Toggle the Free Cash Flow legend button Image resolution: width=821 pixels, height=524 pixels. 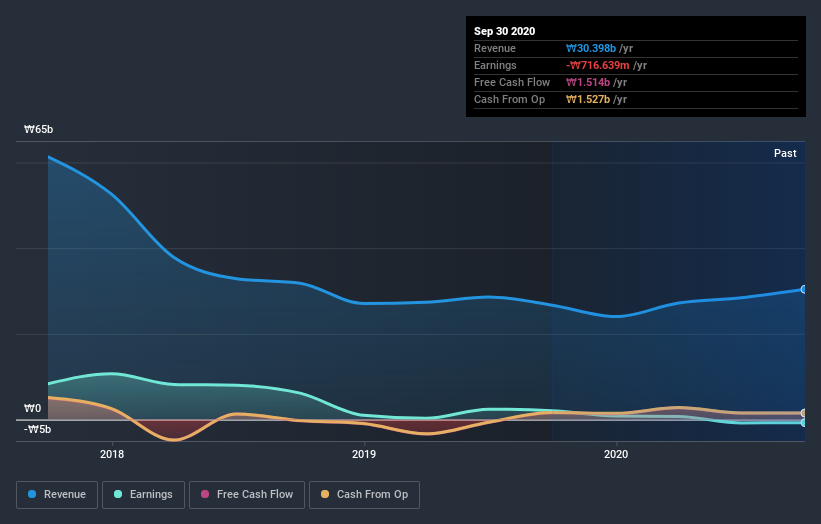(x=247, y=495)
